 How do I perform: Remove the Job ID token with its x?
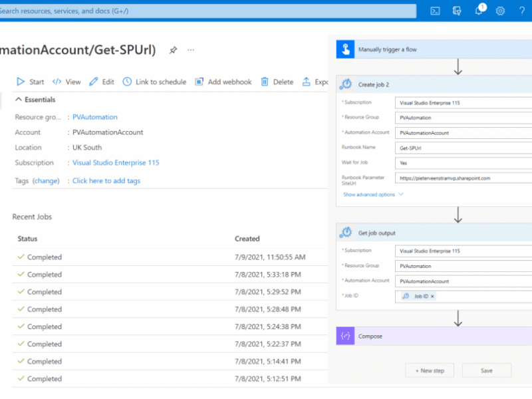(x=432, y=296)
